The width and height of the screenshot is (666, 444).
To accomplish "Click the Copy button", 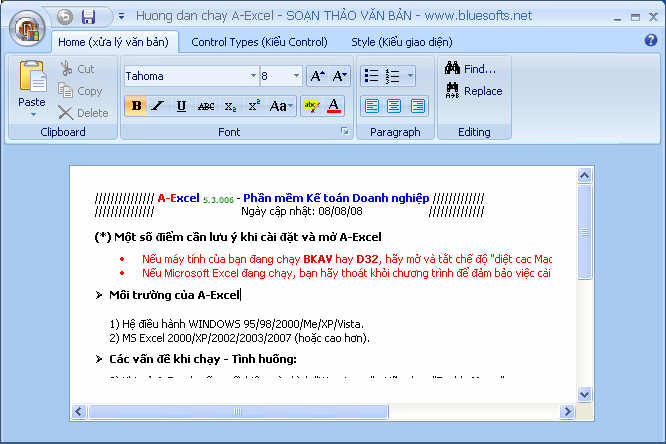I will [x=80, y=91].
